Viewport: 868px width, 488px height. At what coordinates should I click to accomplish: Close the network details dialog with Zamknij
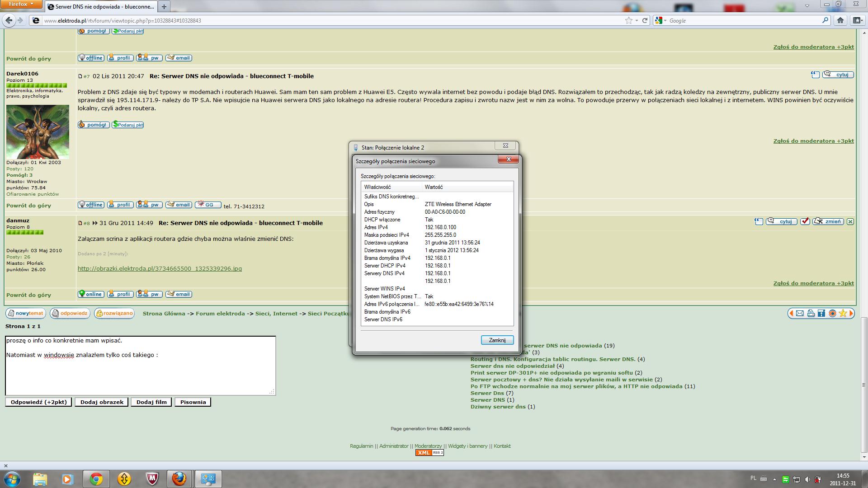(x=497, y=340)
